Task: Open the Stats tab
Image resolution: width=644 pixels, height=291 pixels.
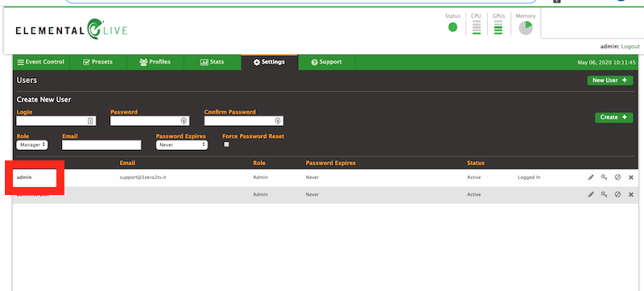Action: click(213, 62)
